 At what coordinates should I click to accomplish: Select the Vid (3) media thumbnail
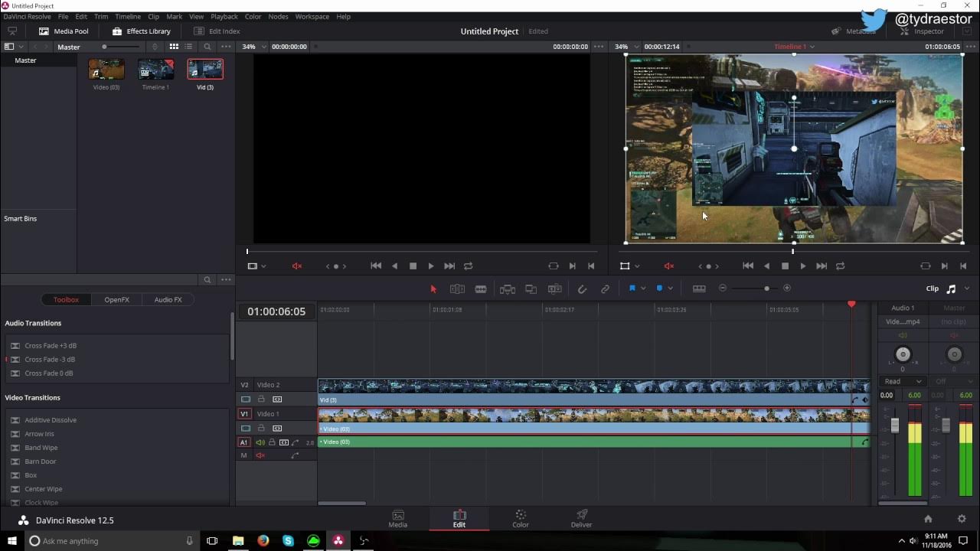pyautogui.click(x=205, y=70)
